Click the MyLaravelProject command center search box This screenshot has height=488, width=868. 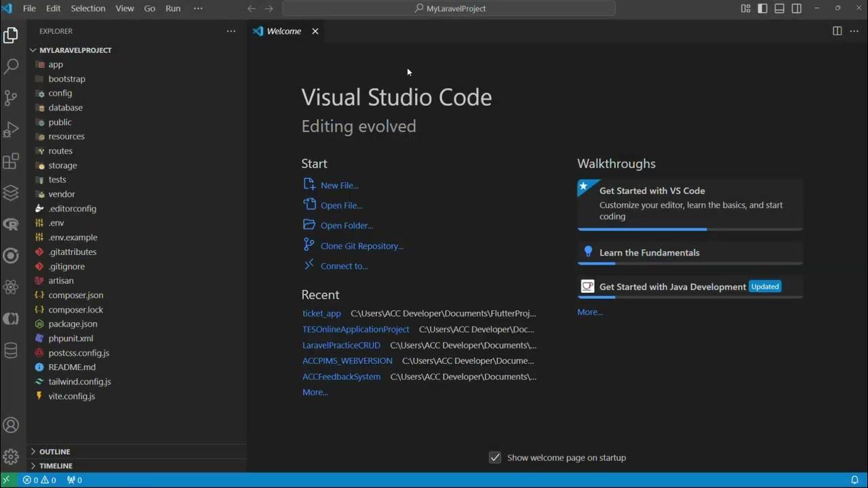(449, 9)
